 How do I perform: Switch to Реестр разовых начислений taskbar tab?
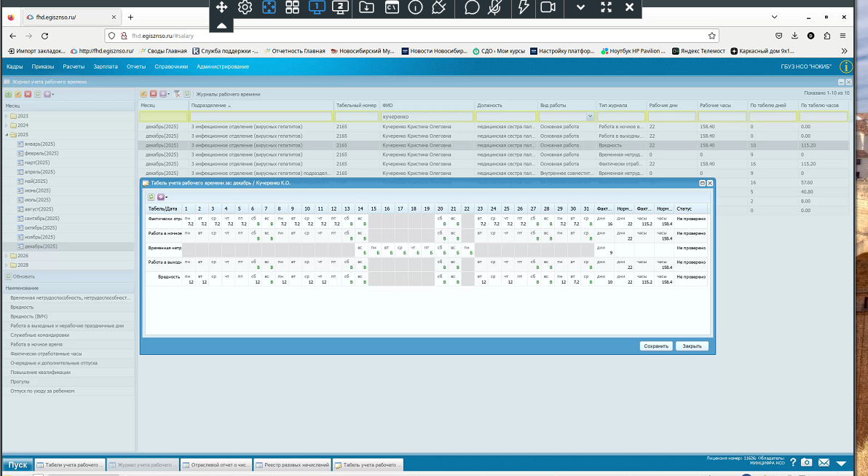292,465
